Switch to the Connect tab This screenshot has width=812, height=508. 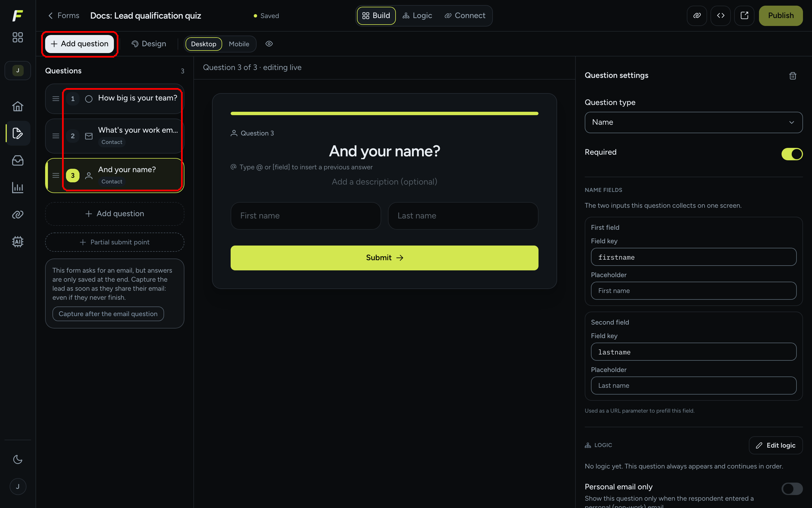point(465,16)
